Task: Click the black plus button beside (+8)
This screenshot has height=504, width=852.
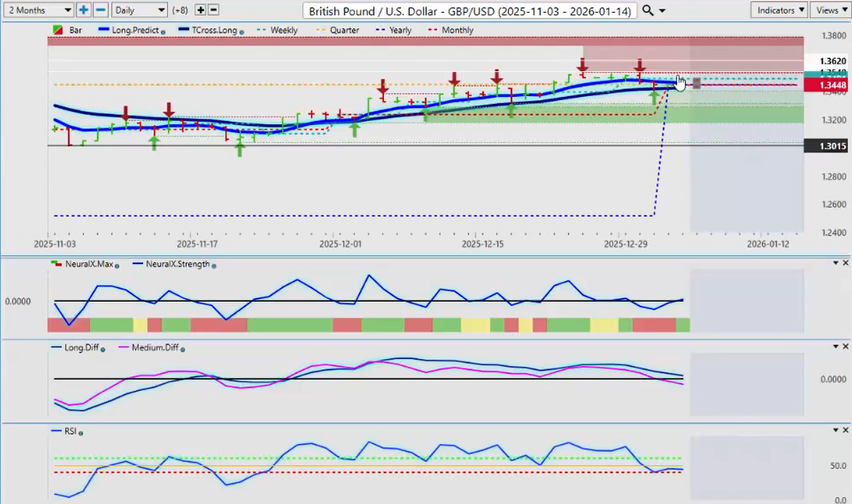Action: point(201,10)
